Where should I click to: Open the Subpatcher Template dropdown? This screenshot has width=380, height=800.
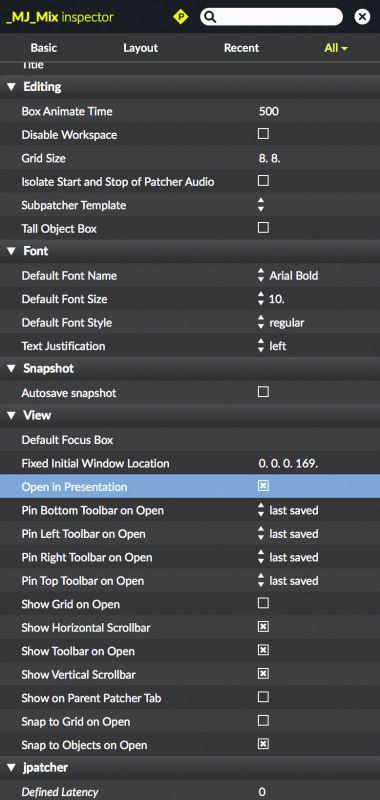261,205
